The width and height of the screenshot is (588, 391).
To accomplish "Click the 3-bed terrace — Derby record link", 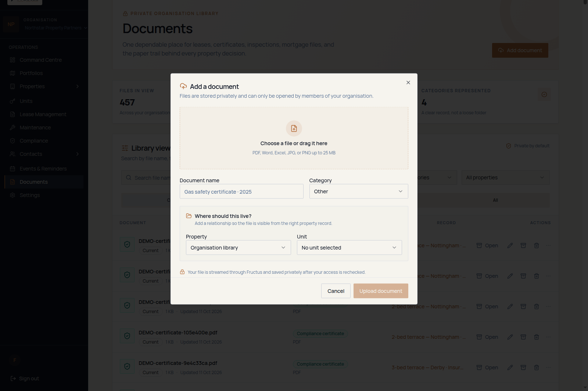I will pyautogui.click(x=427, y=367).
